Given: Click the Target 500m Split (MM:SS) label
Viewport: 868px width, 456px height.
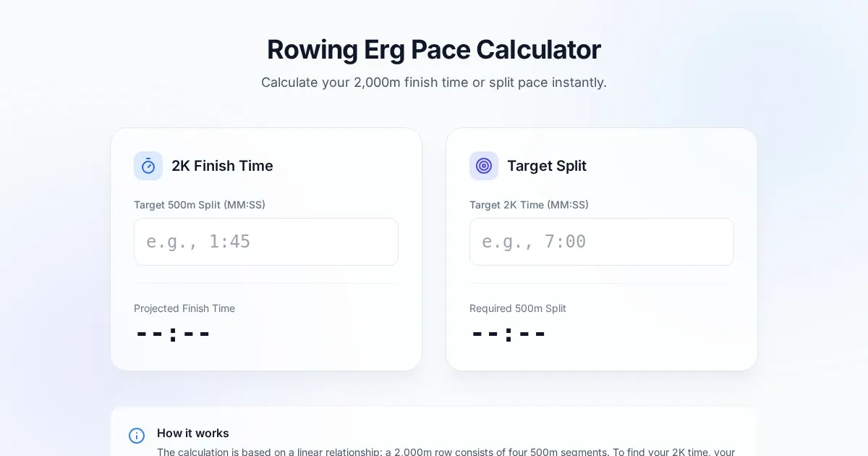Looking at the screenshot, I should coord(200,205).
